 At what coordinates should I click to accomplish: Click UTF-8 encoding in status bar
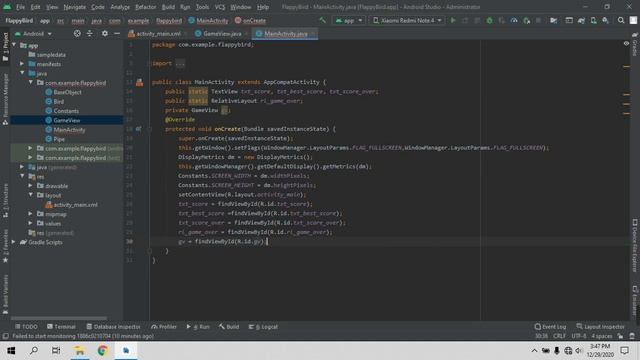[x=579, y=336]
